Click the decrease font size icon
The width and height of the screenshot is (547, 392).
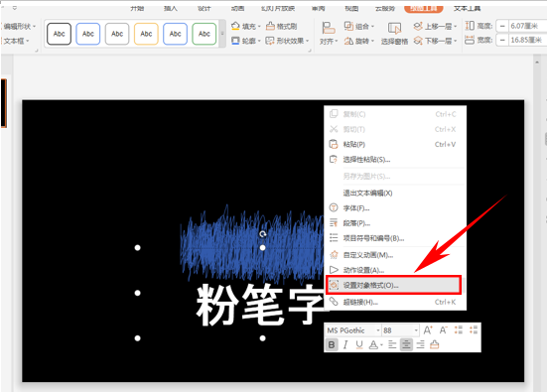443,329
